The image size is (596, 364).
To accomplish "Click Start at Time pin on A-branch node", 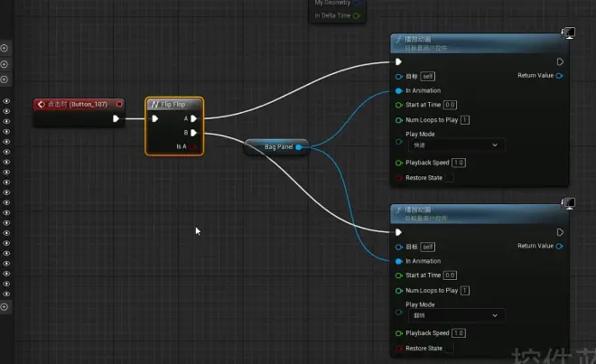I will (399, 105).
